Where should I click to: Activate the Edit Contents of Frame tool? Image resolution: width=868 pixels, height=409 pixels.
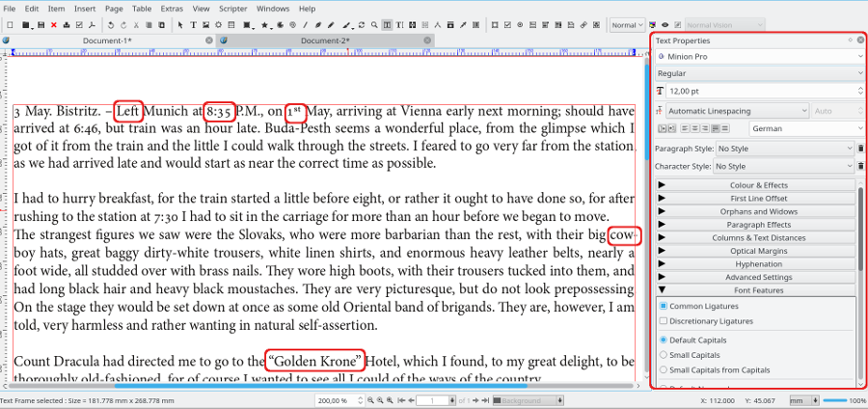pos(387,25)
